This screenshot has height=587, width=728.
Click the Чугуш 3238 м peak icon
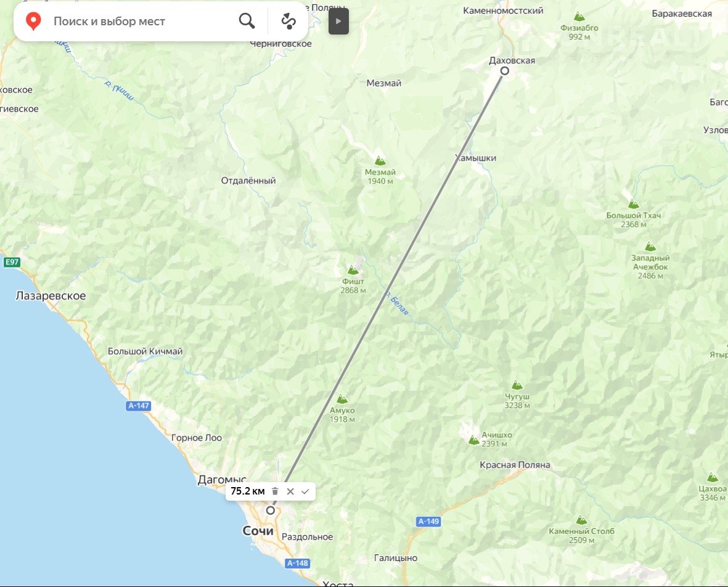click(x=517, y=385)
